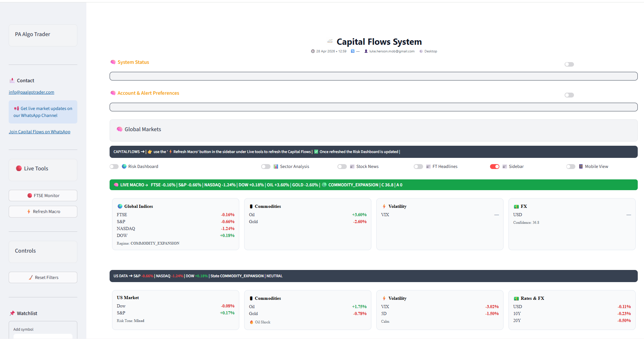Open Join Capital Flows on WhatsApp link

pos(40,132)
